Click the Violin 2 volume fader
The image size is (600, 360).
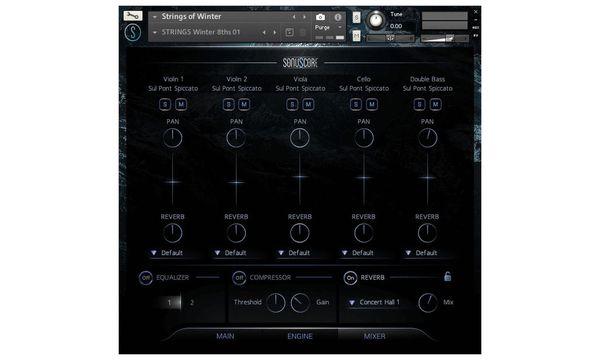[x=236, y=182]
